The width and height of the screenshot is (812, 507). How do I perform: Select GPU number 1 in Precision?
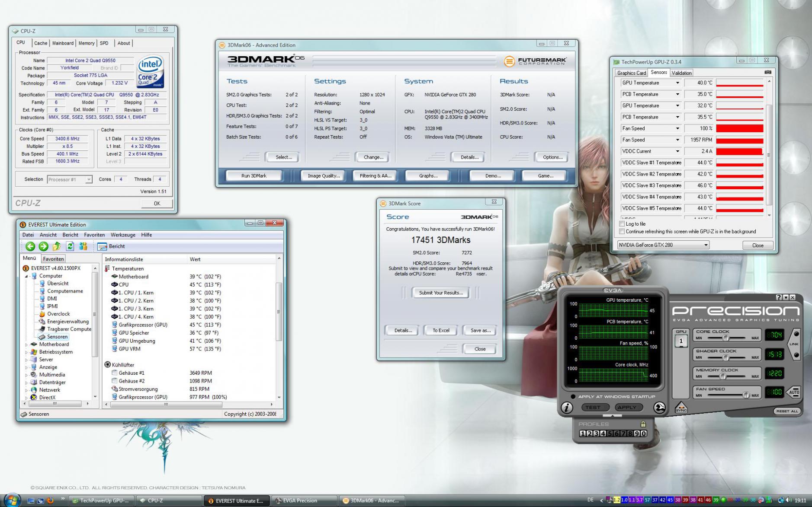coord(681,341)
